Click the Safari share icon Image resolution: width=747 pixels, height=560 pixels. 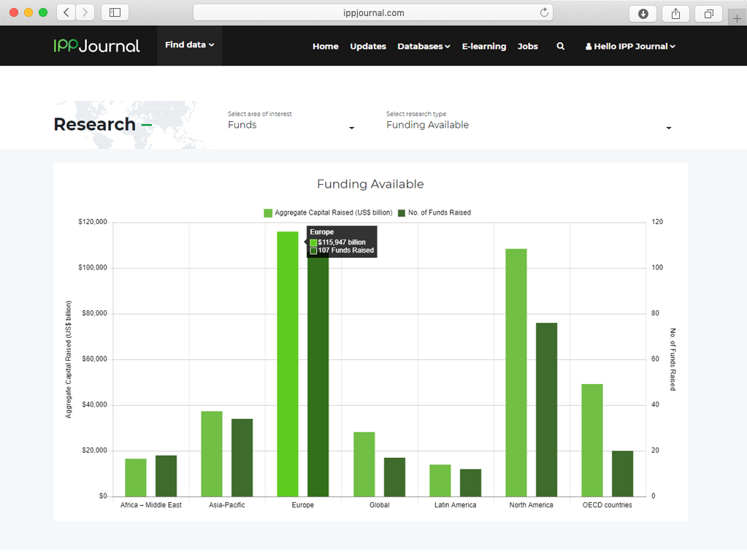675,13
